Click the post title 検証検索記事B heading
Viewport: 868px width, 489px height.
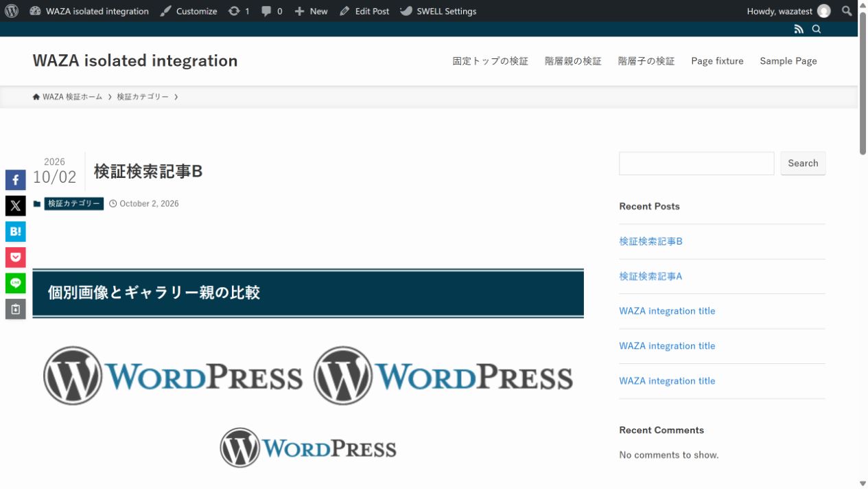(148, 171)
